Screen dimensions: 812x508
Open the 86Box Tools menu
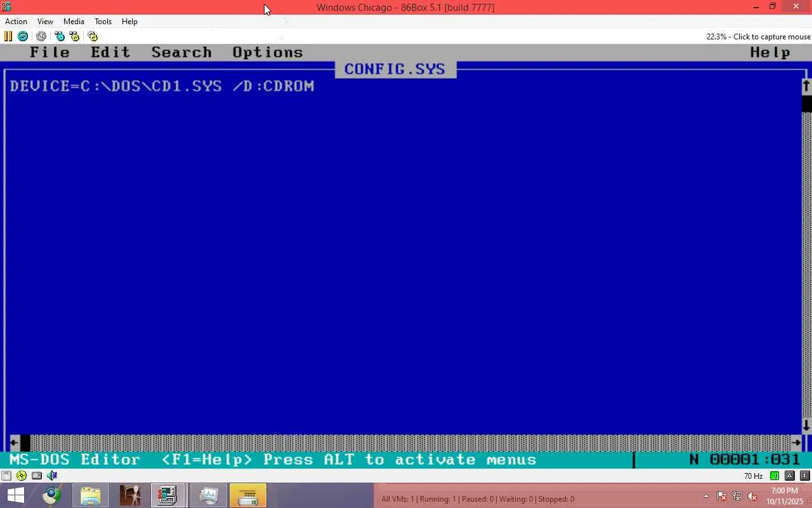tap(103, 21)
